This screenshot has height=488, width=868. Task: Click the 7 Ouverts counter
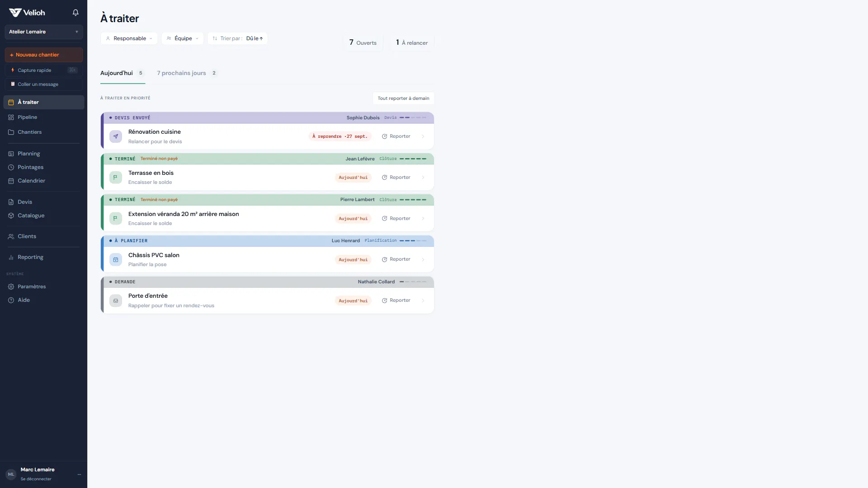click(363, 42)
